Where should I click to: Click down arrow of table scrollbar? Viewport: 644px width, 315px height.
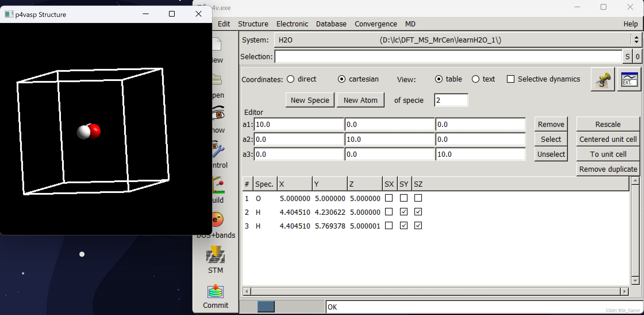[635, 281]
